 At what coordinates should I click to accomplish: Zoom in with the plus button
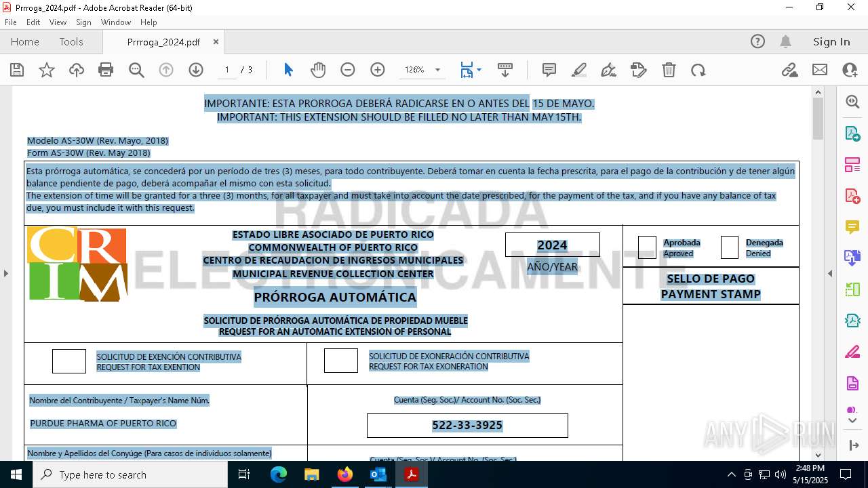pos(378,70)
